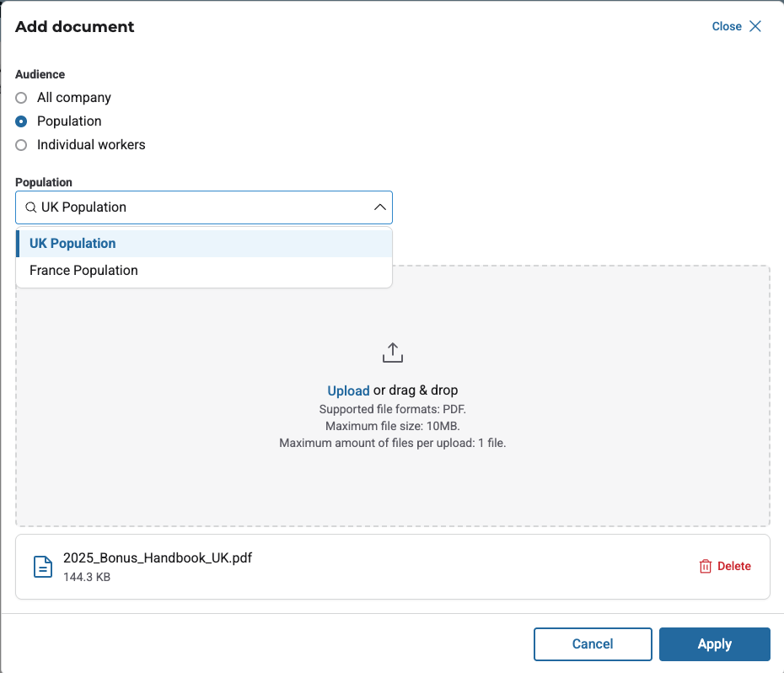Select the Population radio button

click(22, 121)
